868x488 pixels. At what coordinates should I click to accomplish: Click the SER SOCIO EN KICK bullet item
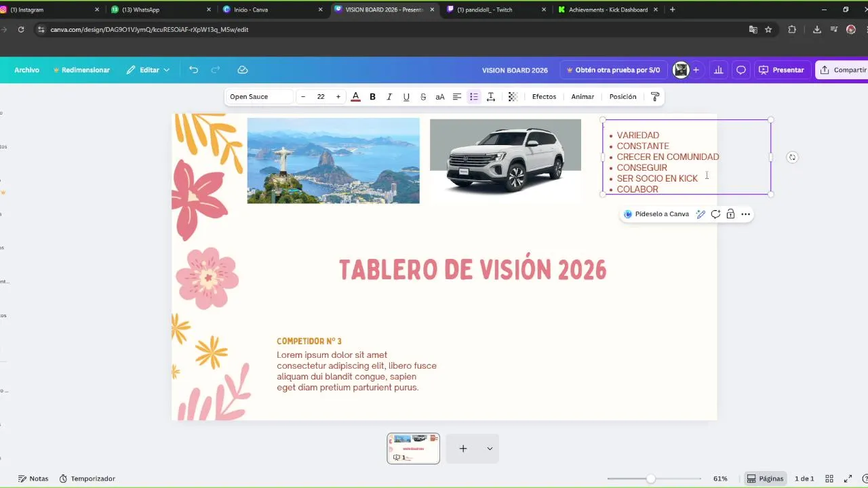(657, 178)
